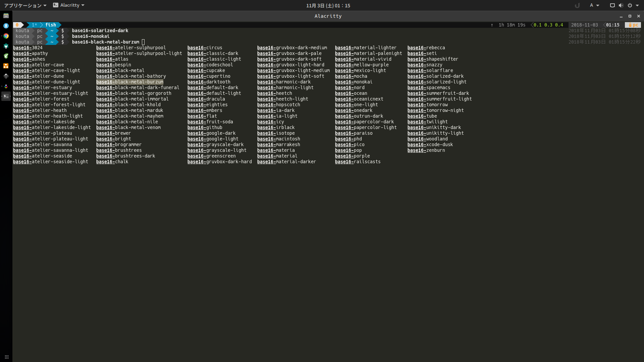644x362 pixels.
Task: Open the power system menu arrow
Action: pos(637,5)
